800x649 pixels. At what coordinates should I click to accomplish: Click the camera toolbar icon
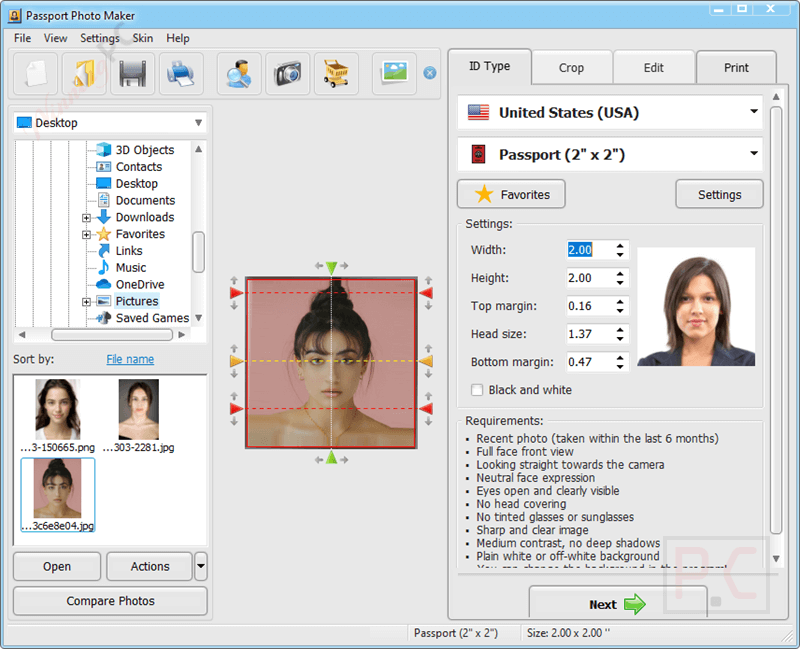pos(288,74)
